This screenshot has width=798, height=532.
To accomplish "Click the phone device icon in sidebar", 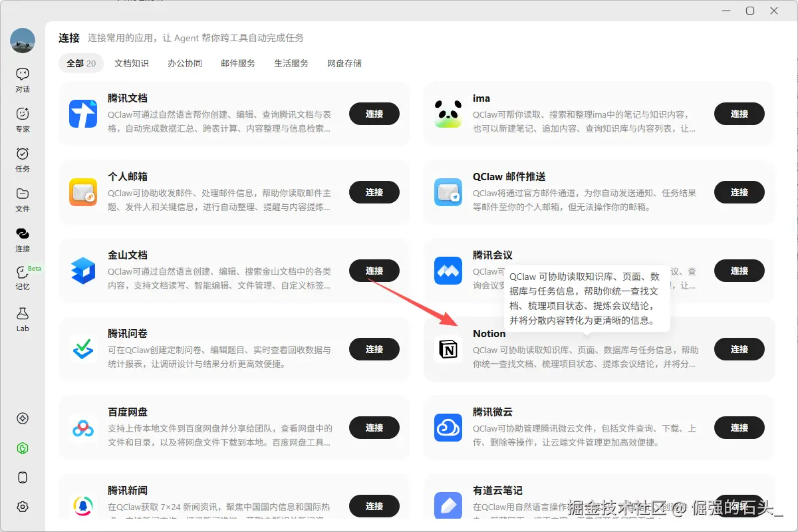I will tap(23, 477).
